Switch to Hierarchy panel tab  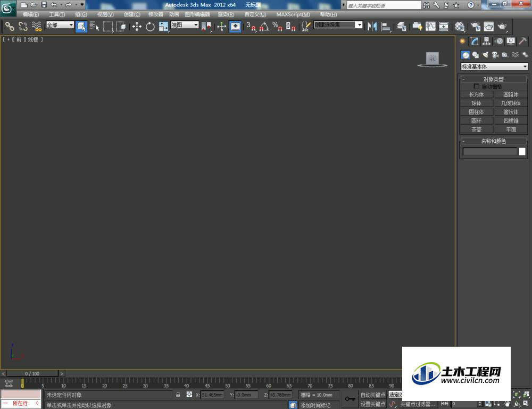487,42
